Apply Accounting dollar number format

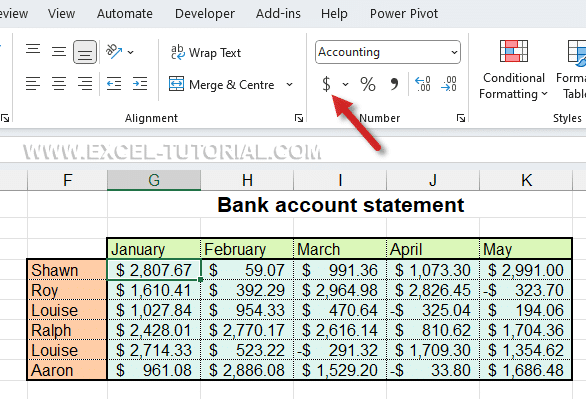326,84
